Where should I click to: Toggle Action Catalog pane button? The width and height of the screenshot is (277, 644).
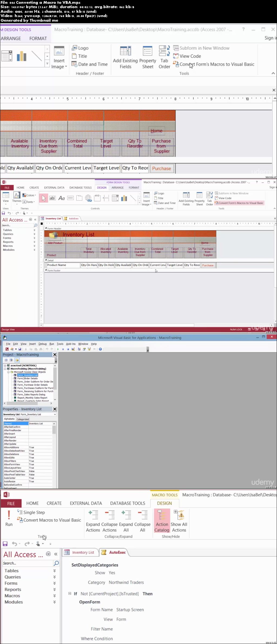162,521
